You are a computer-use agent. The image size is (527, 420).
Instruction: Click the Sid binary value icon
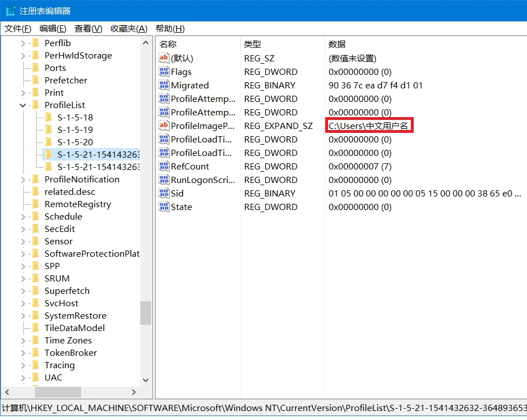(163, 193)
